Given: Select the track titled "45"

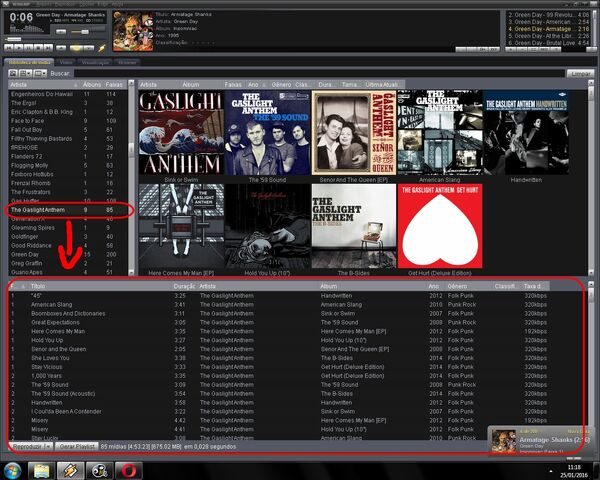Looking at the screenshot, I should (x=279, y=296).
